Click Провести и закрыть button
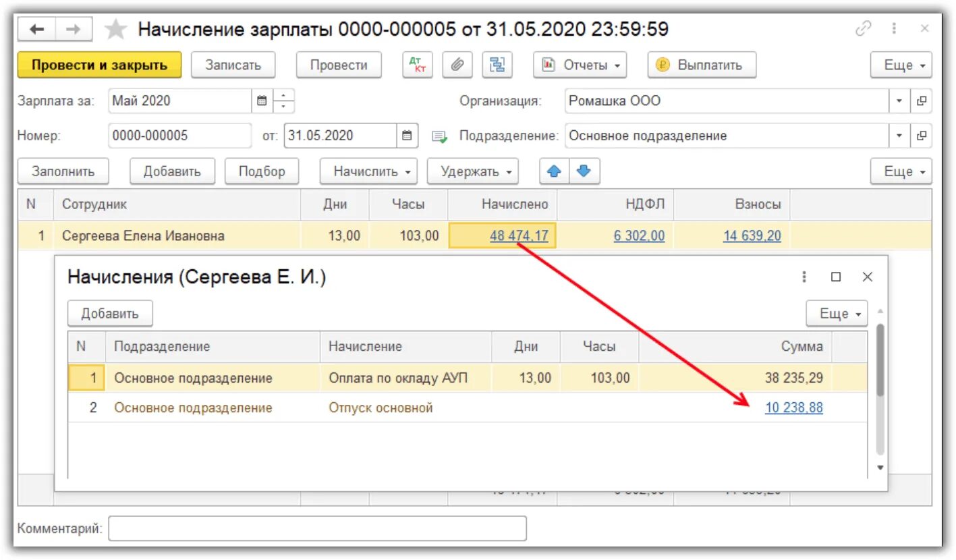 [99, 65]
